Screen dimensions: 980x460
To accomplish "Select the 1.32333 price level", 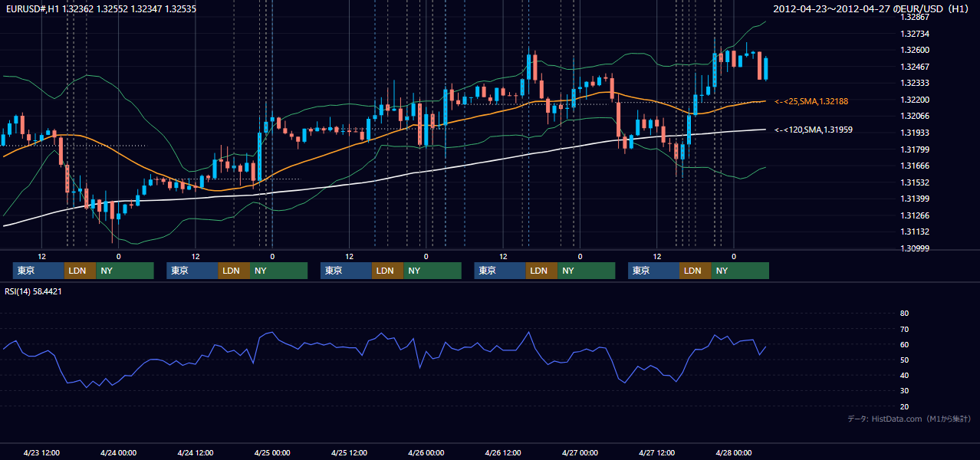I will pos(915,83).
